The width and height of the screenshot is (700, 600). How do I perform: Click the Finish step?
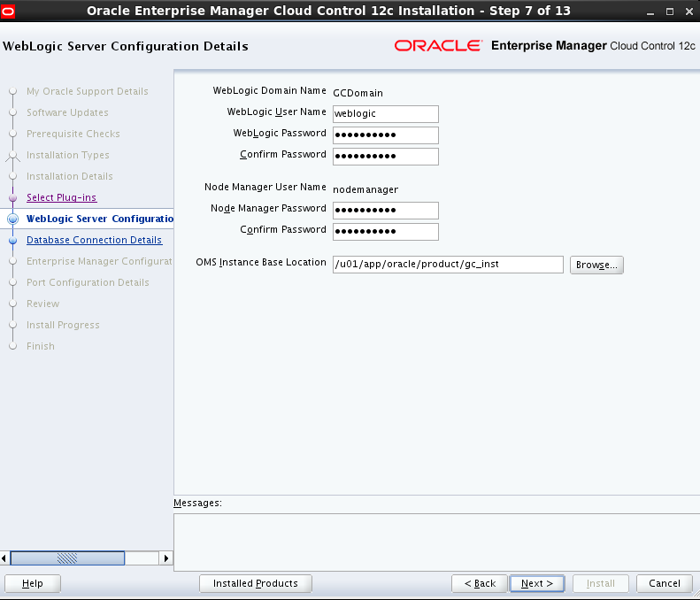[x=41, y=346]
